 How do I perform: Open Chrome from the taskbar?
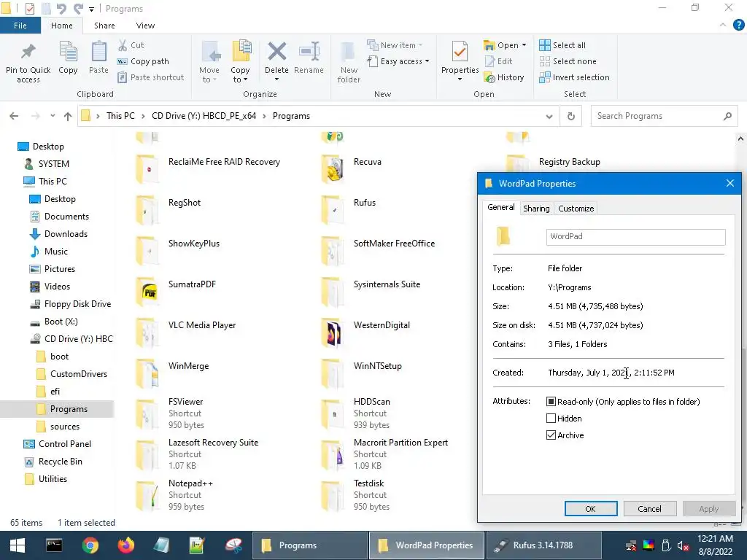(x=90, y=545)
